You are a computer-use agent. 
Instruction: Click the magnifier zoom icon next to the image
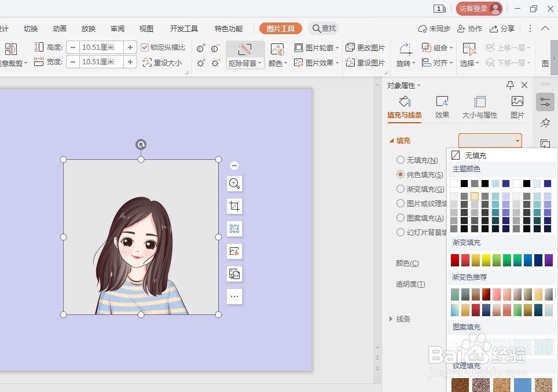pos(234,184)
